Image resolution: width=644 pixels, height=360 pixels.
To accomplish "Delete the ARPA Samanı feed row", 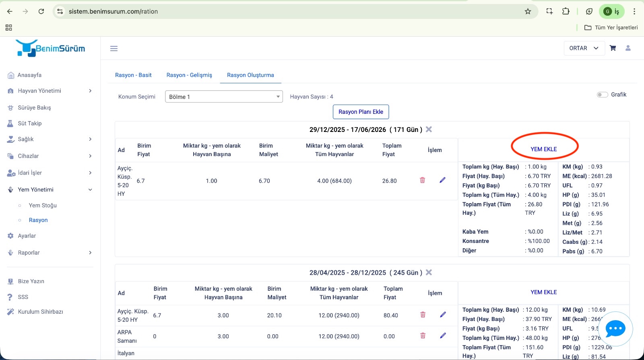I will pyautogui.click(x=423, y=335).
